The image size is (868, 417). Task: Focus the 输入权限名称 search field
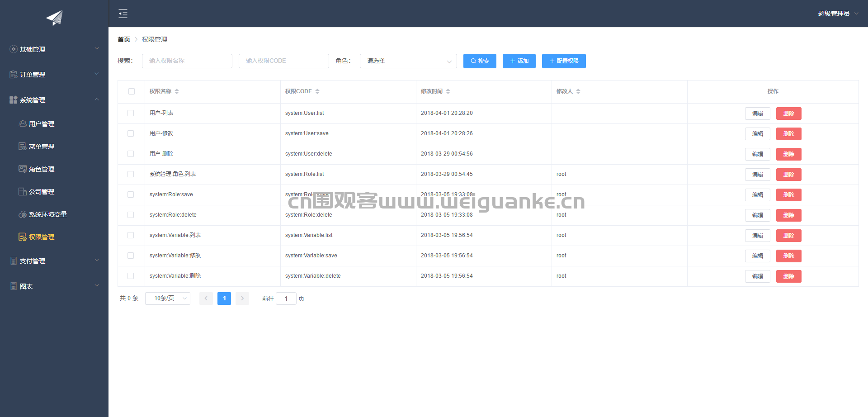[187, 61]
